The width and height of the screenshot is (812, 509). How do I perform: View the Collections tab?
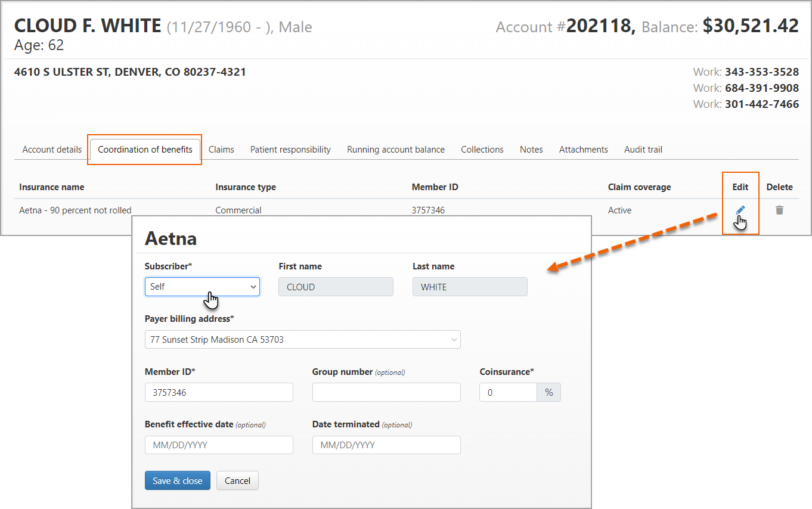[x=482, y=150]
